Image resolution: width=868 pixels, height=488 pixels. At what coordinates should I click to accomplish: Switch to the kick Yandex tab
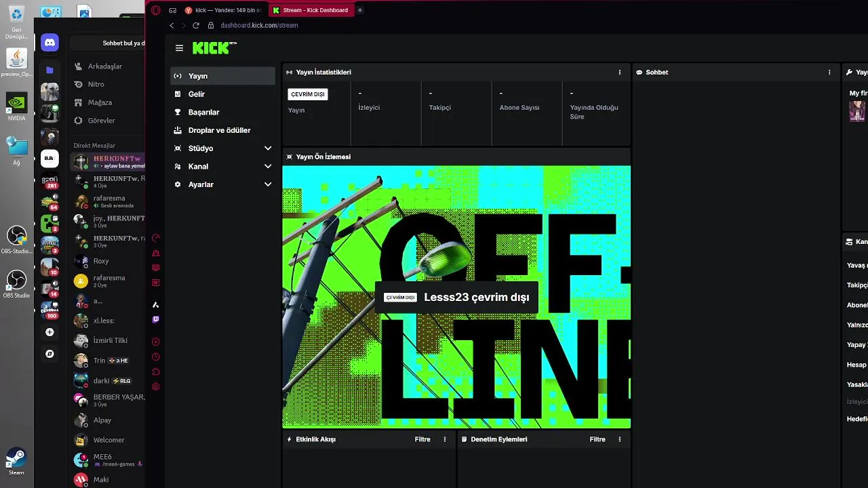point(223,10)
